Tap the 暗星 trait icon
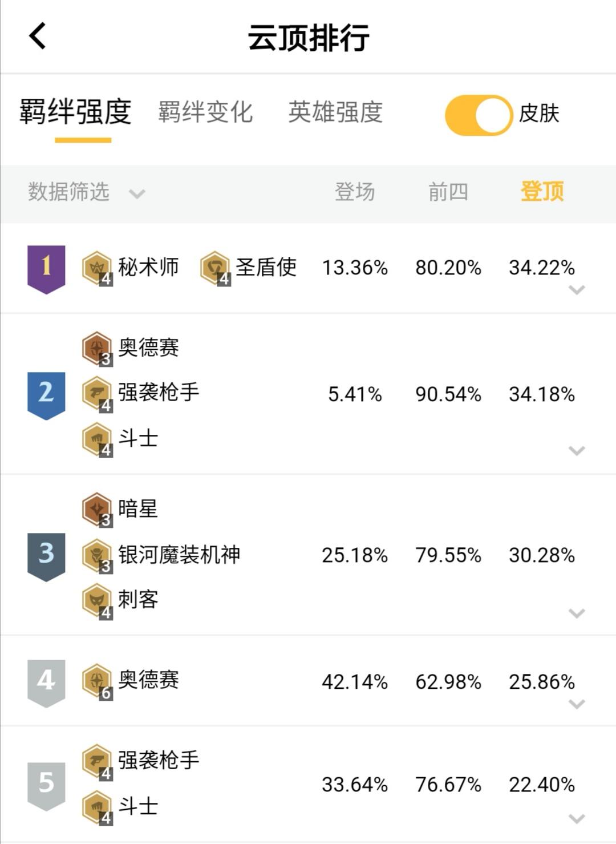Screen dimensions: 616x844 (97, 509)
